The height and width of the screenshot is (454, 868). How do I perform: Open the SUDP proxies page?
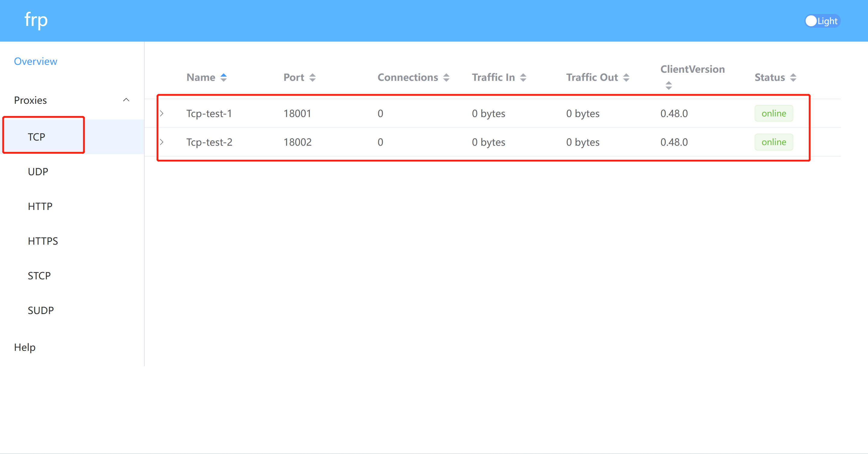[x=41, y=310]
